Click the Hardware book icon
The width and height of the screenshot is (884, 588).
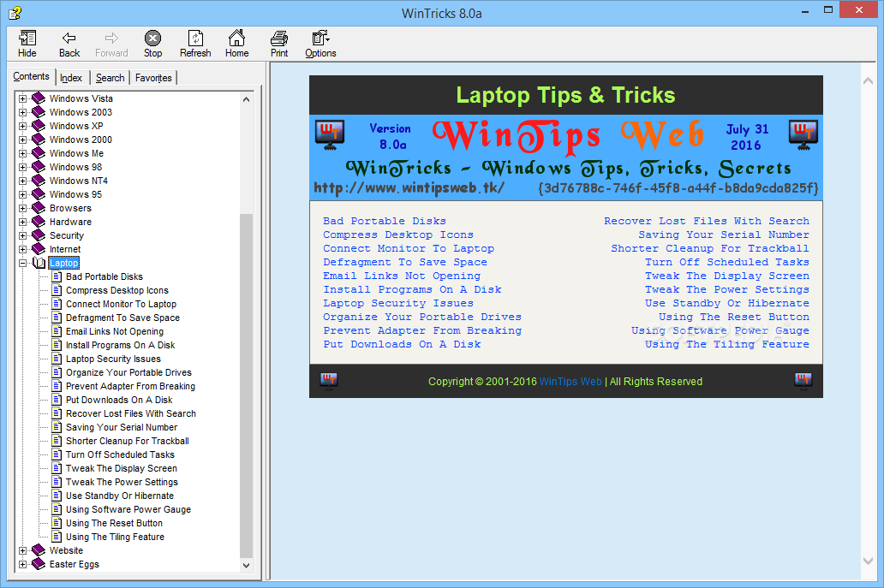(x=39, y=222)
